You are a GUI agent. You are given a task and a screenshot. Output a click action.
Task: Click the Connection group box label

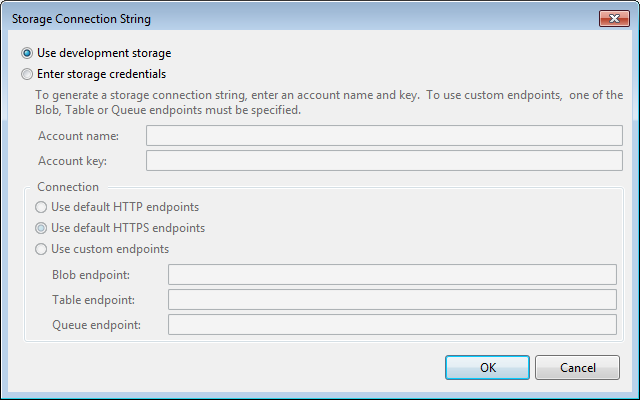click(x=68, y=187)
